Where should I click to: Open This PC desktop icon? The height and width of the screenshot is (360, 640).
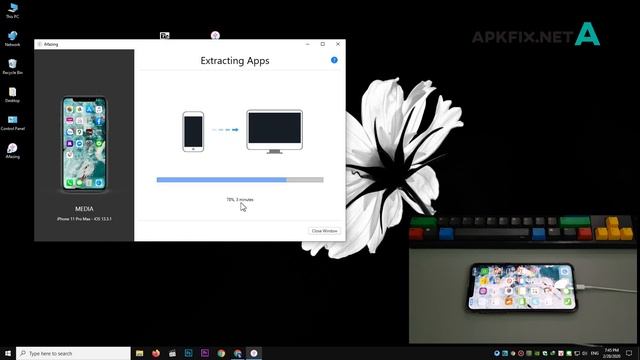point(12,10)
